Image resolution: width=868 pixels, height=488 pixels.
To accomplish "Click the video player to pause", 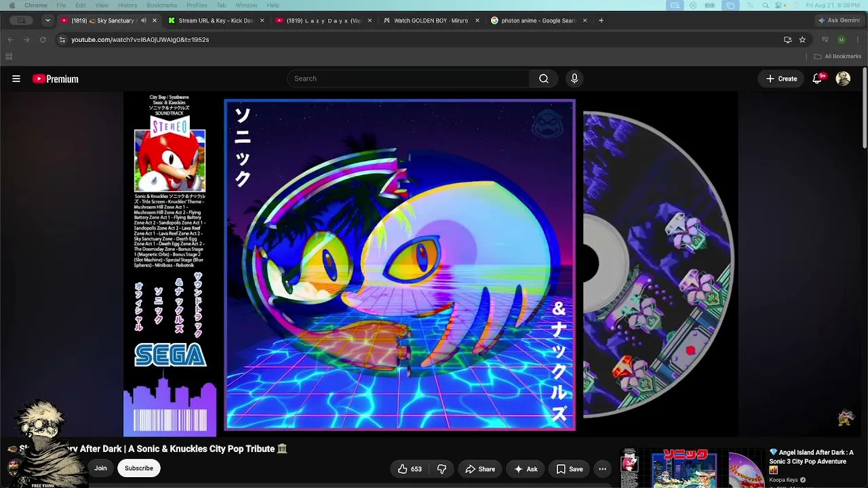I will (430, 264).
